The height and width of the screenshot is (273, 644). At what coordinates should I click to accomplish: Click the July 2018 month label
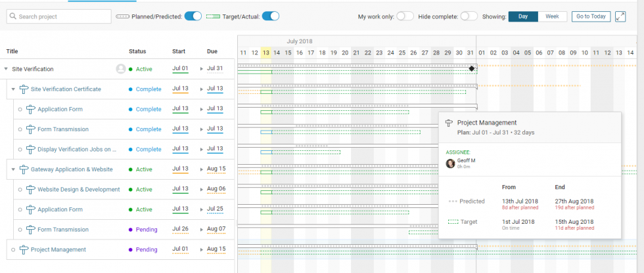pos(300,41)
